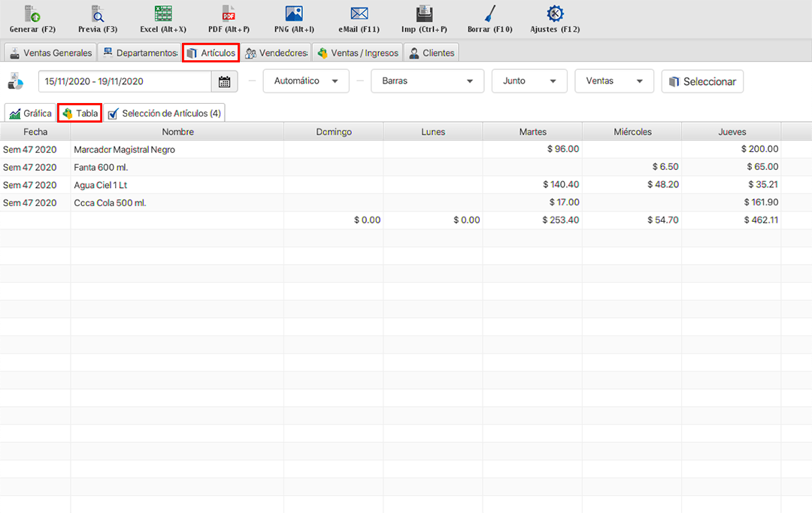Screen dimensions: 812x513
Task: Export to Excel using the toolbar icon
Action: point(162,14)
